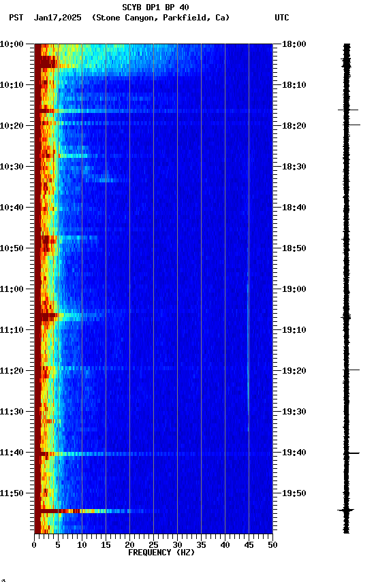This screenshot has height=588, width=376.
Task: Click the 45 Hz axis tick label
Action: pos(249,545)
